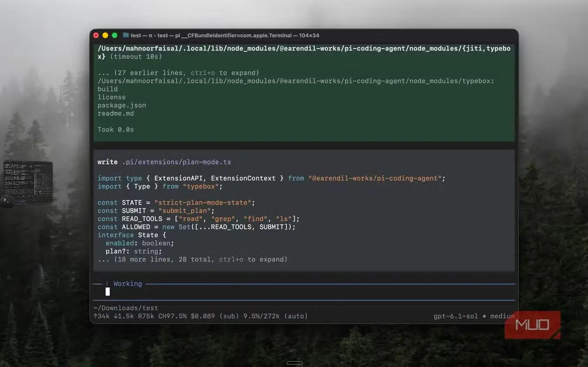This screenshot has height=367, width=588.
Task: Click the "Took 0.0s" timing line
Action: click(x=116, y=130)
